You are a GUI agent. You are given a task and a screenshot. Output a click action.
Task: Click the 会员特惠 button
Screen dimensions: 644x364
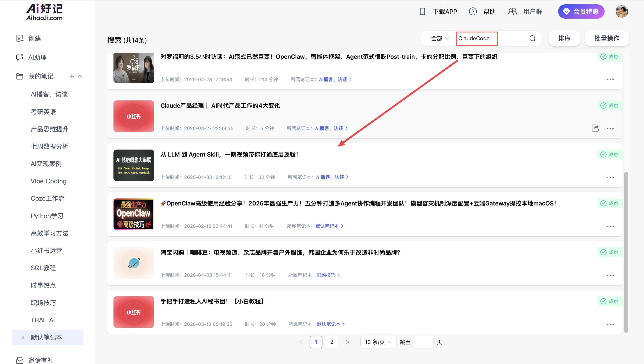(x=581, y=12)
